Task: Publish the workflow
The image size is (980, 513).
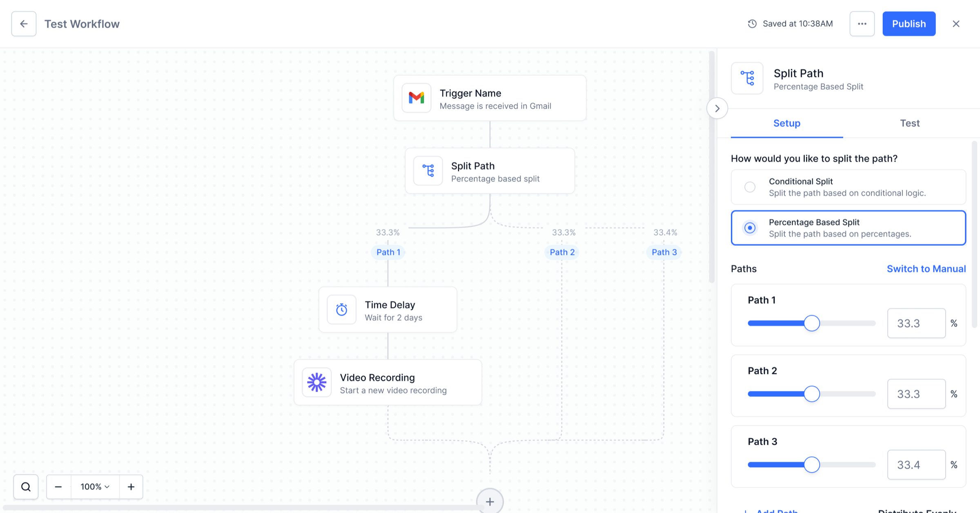Action: [909, 24]
